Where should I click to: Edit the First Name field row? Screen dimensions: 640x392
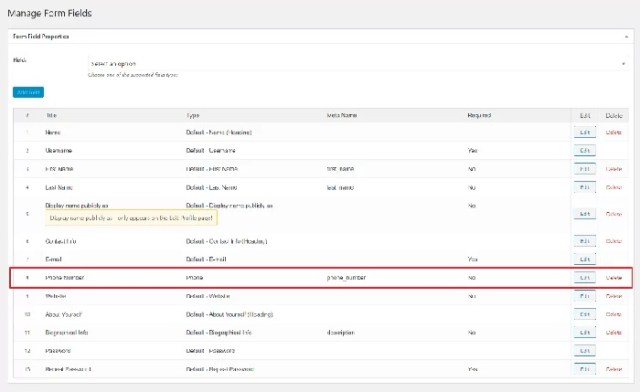pos(584,169)
